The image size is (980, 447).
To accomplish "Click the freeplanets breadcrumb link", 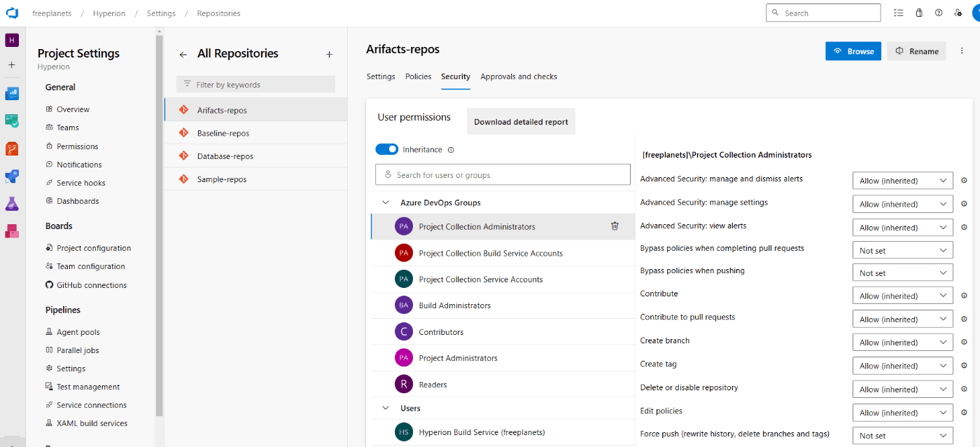I will coord(52,13).
